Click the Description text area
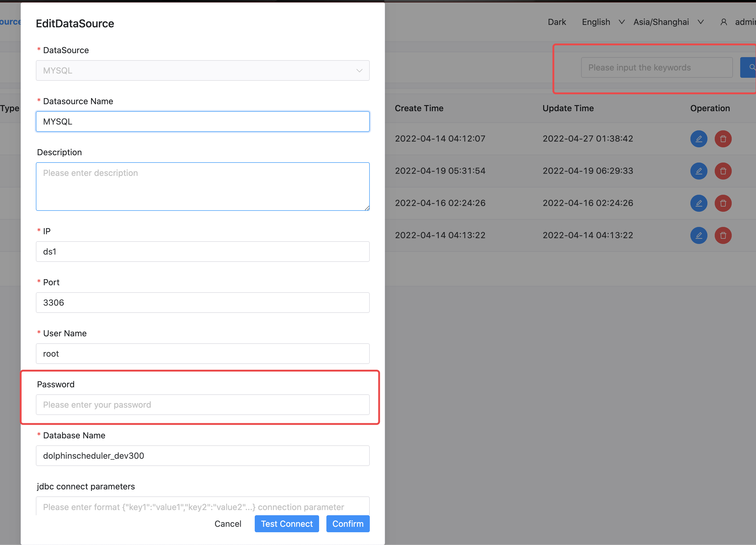This screenshot has height=545, width=756. [x=202, y=187]
